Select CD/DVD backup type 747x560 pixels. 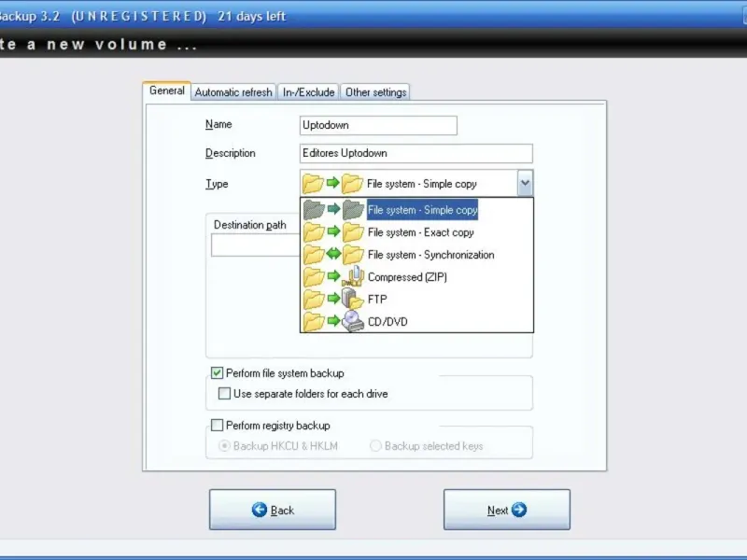416,321
